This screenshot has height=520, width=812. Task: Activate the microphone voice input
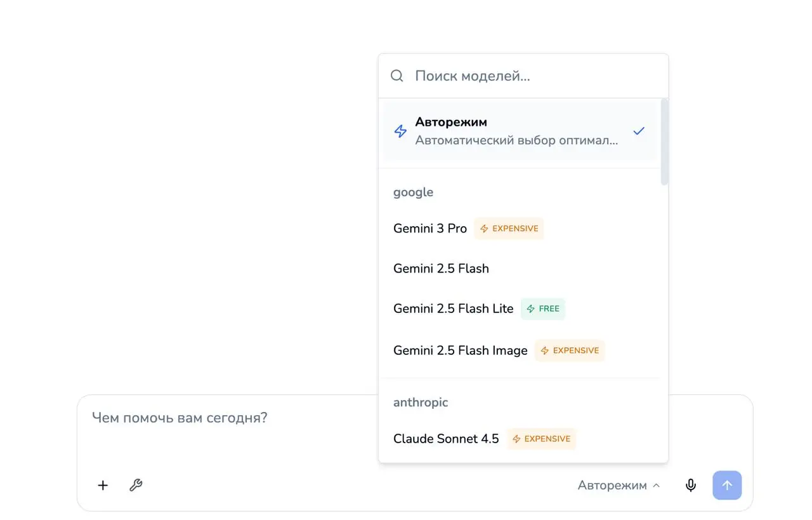(691, 486)
